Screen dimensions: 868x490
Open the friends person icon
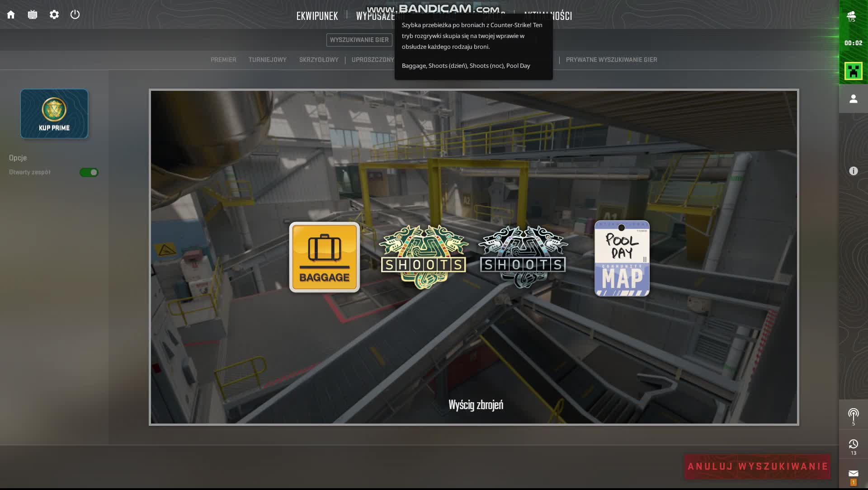[x=854, y=99]
